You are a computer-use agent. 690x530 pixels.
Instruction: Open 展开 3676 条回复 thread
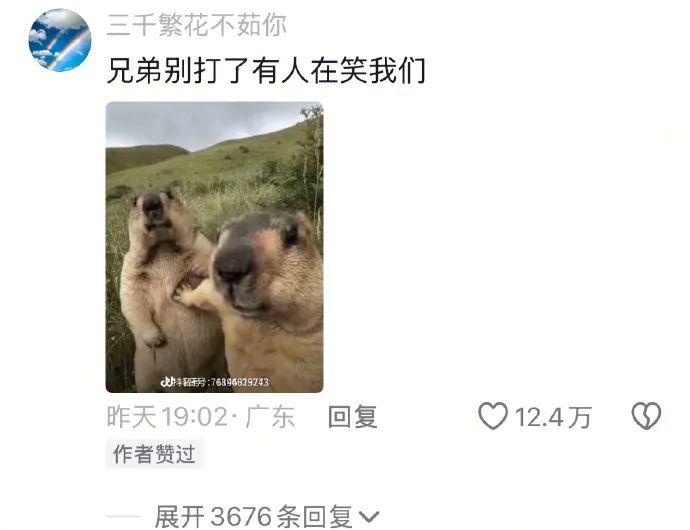click(267, 516)
